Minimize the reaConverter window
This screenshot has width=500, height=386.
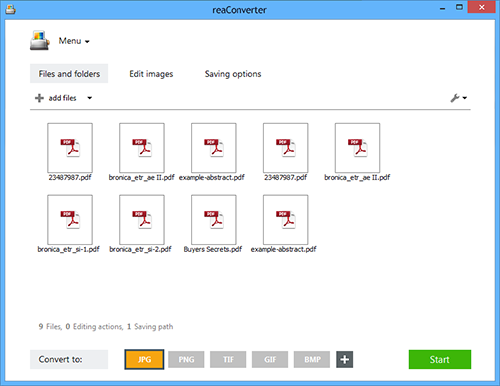click(442, 8)
